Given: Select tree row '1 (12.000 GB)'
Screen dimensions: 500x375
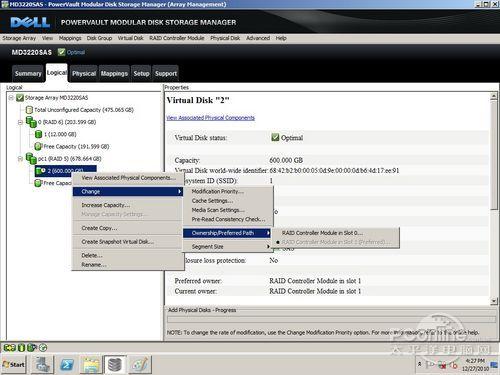Looking at the screenshot, I should (x=56, y=134).
